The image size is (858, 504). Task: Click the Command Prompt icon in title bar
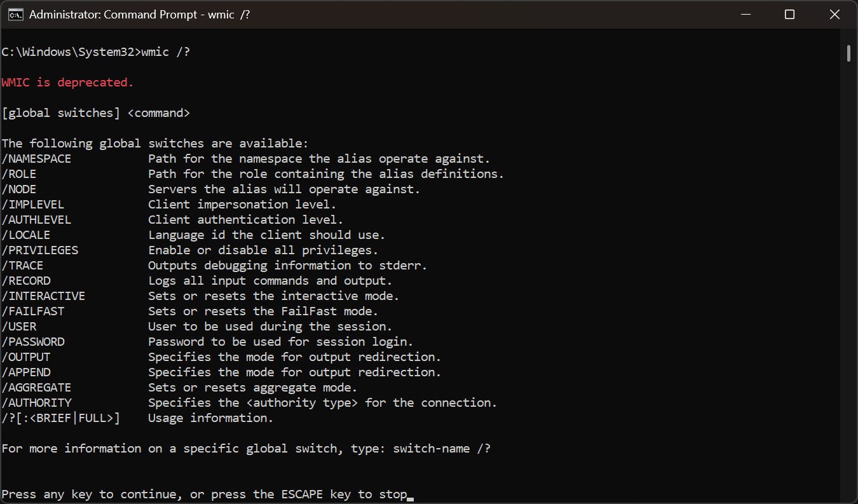[x=15, y=15]
